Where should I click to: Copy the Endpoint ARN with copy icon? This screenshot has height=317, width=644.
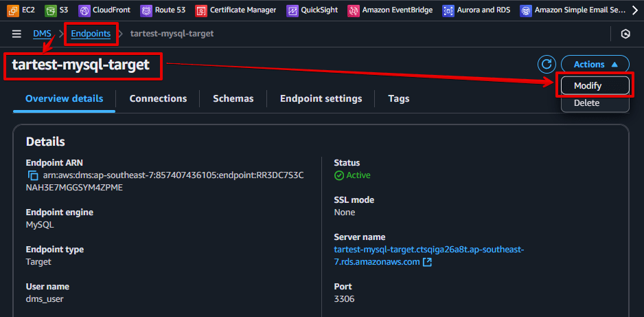(33, 175)
